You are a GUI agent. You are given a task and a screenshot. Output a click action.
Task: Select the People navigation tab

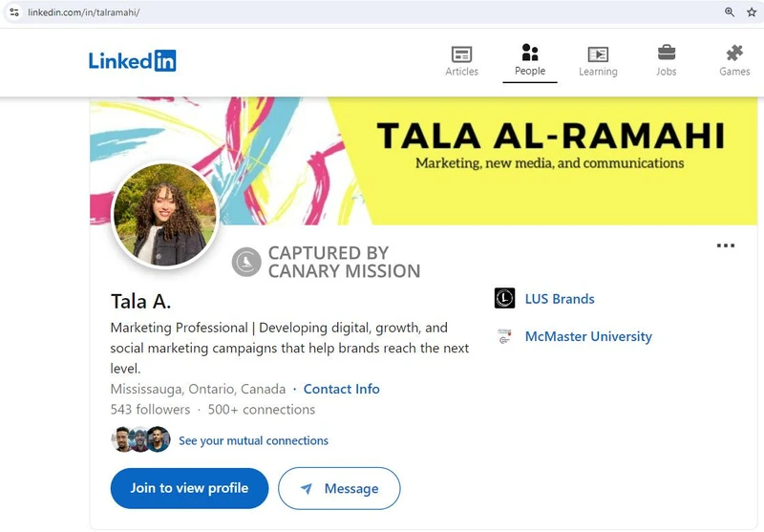point(530,60)
